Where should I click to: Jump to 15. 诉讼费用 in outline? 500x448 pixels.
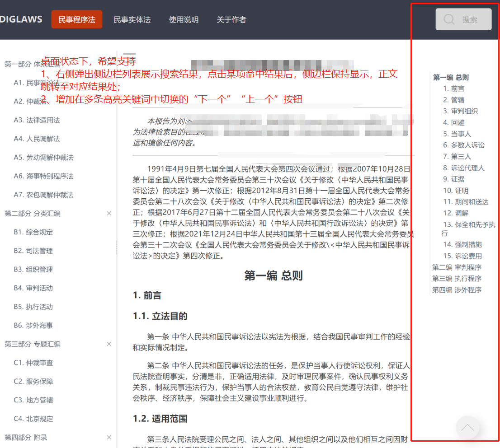click(462, 256)
